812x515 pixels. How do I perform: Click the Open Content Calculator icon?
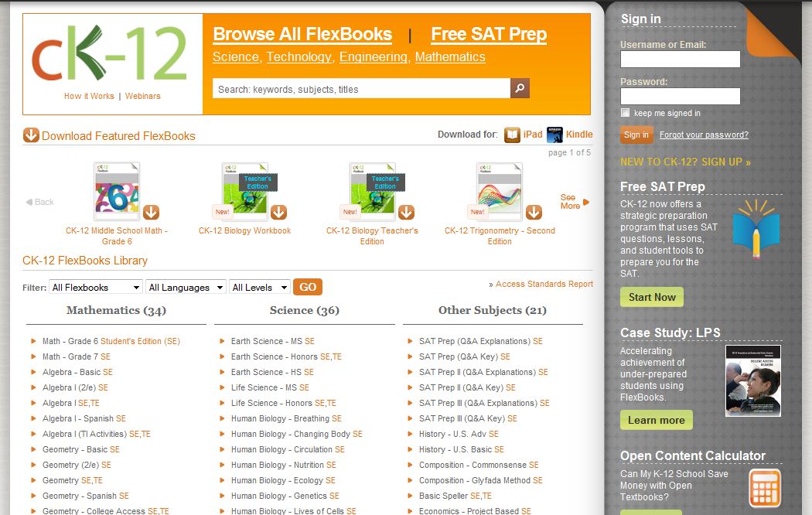[765, 488]
